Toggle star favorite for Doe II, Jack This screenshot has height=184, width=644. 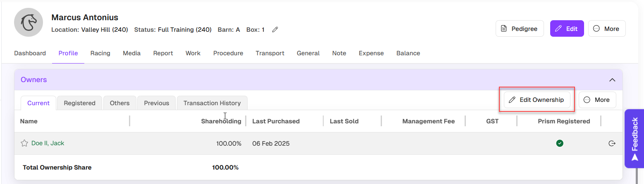coord(24,143)
